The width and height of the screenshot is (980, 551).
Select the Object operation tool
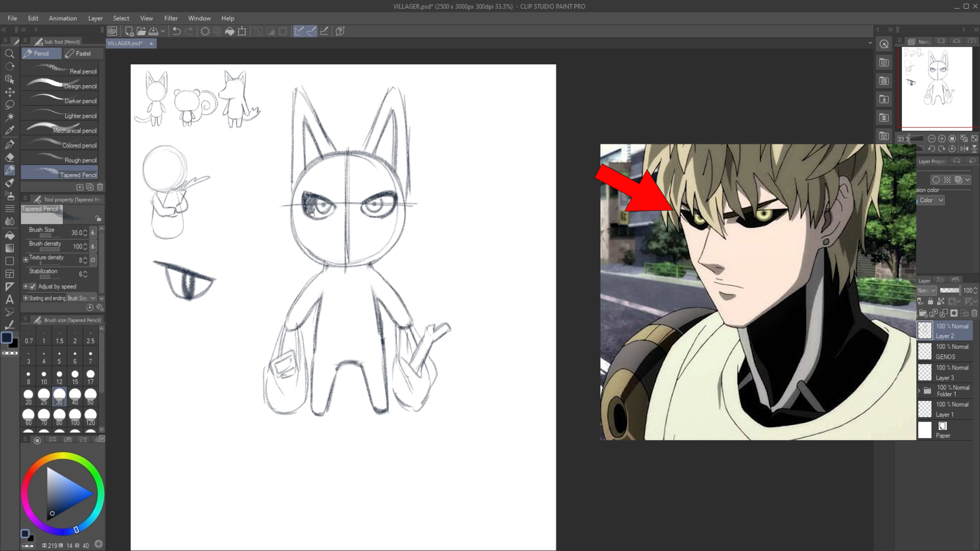pyautogui.click(x=9, y=79)
